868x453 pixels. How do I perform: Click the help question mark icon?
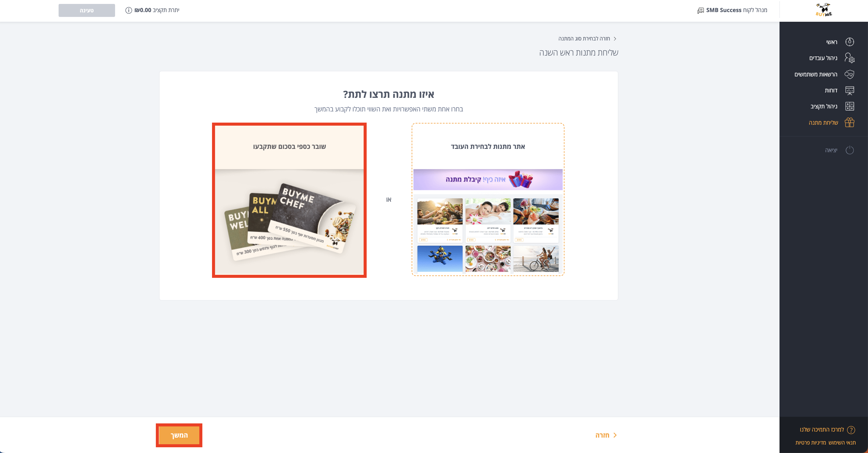tap(851, 430)
